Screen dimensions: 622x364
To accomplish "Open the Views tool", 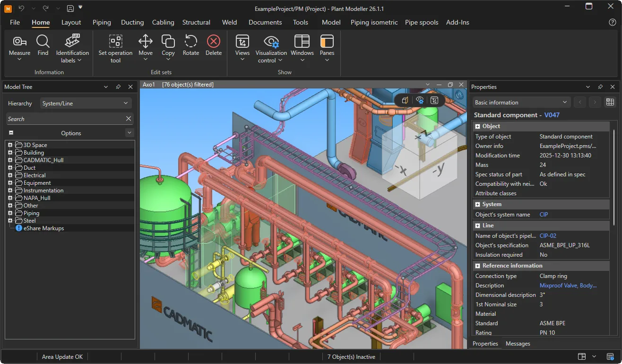I will pos(242,41).
